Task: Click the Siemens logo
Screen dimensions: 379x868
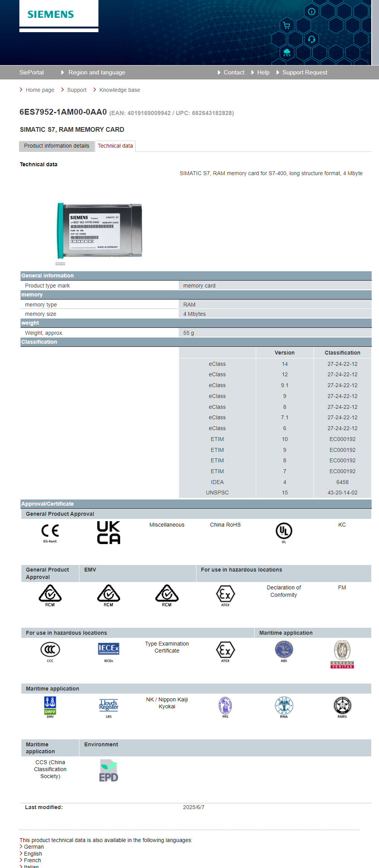Action: pos(51,14)
